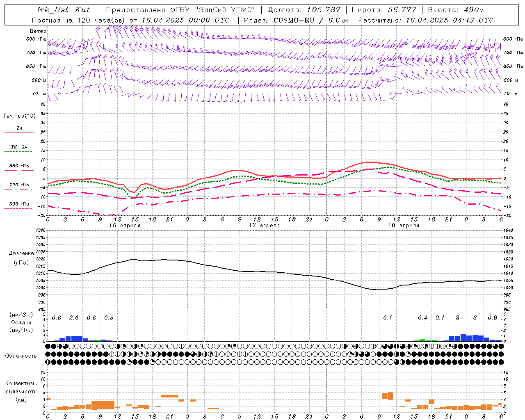Click the Td 2м dew point legend entry

pyautogui.click(x=19, y=147)
